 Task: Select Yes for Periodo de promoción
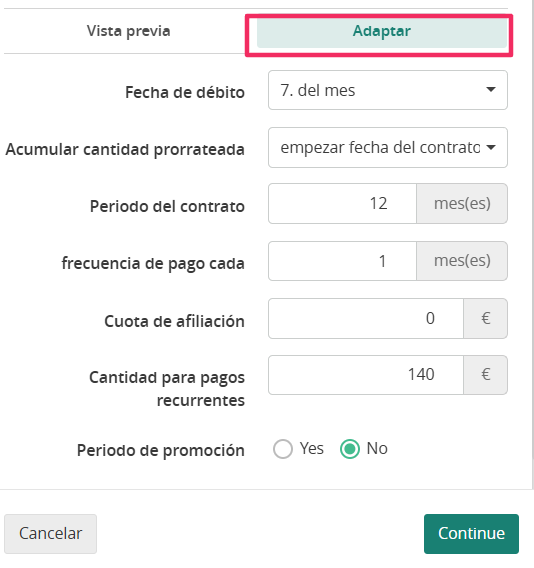pos(283,449)
